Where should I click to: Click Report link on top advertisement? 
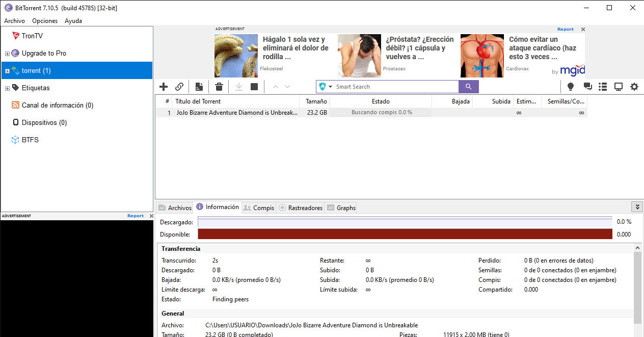(x=565, y=29)
